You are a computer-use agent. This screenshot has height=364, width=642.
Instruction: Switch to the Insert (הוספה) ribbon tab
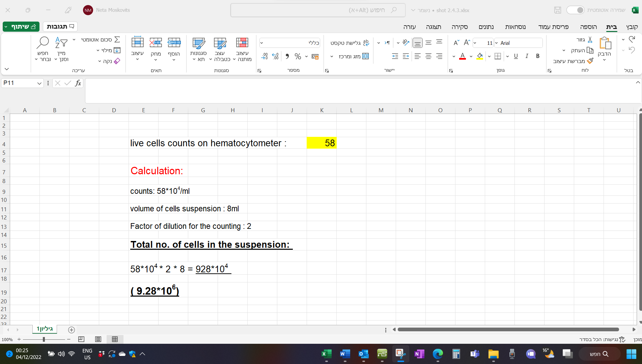click(x=588, y=27)
